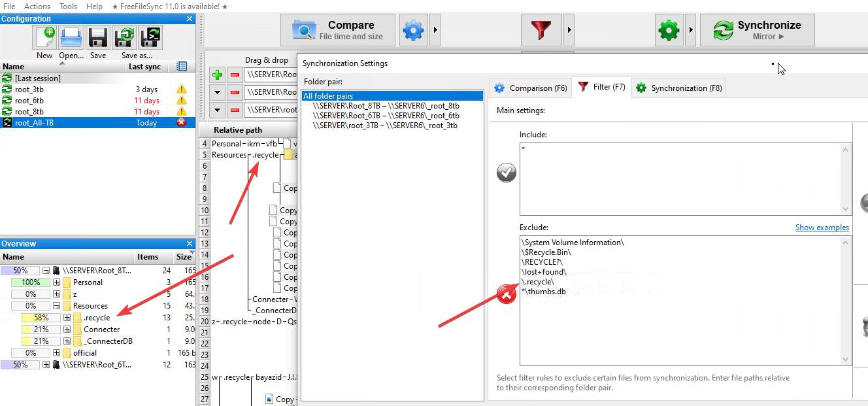Add folder pair with green plus

(217, 75)
